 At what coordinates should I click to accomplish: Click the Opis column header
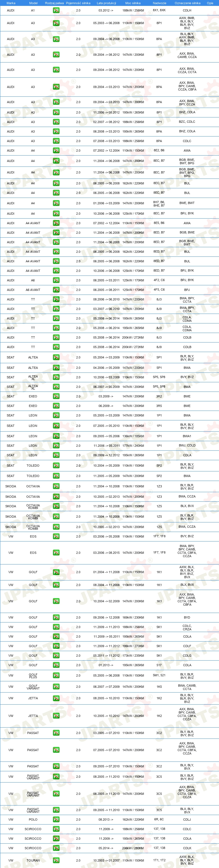point(210,3)
